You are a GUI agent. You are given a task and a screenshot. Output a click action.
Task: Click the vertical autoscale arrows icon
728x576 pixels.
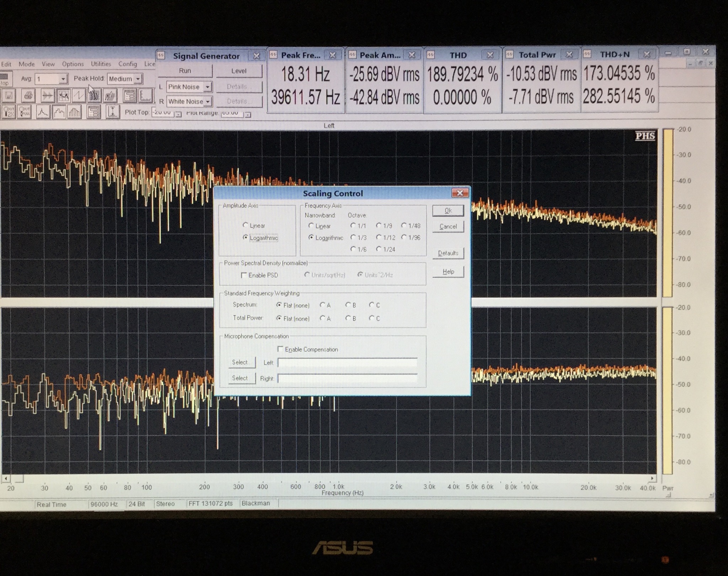112,112
